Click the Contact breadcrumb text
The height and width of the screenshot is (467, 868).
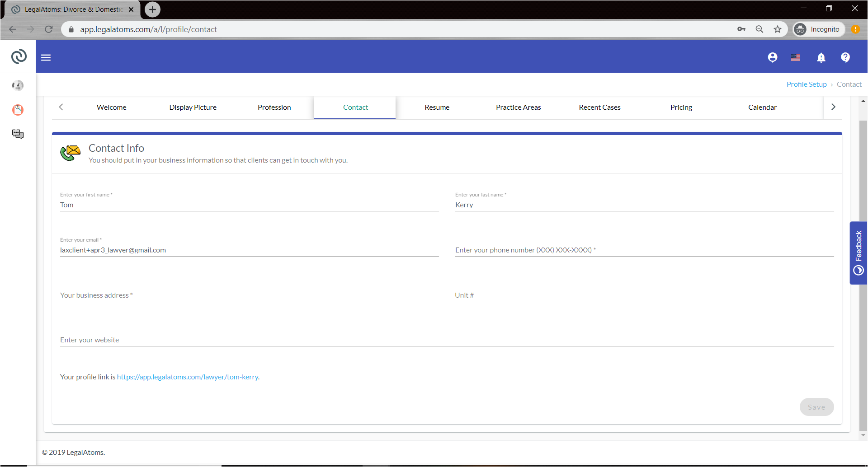pyautogui.click(x=849, y=84)
